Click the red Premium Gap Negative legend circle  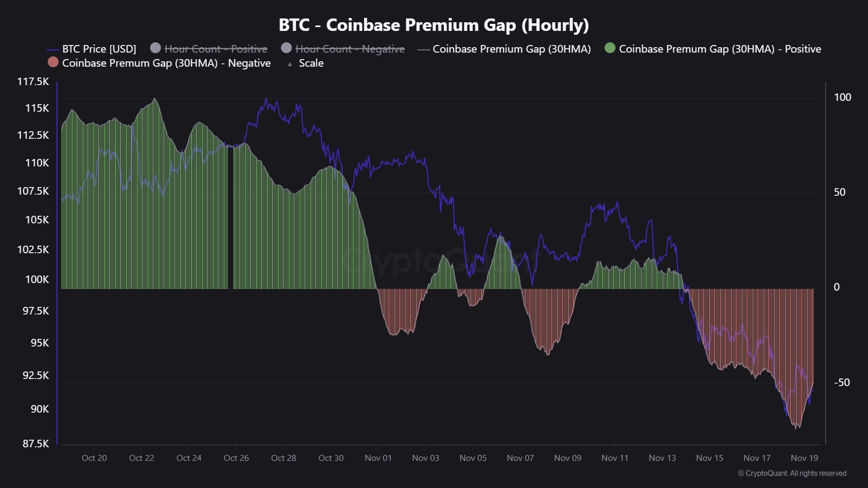tap(53, 62)
